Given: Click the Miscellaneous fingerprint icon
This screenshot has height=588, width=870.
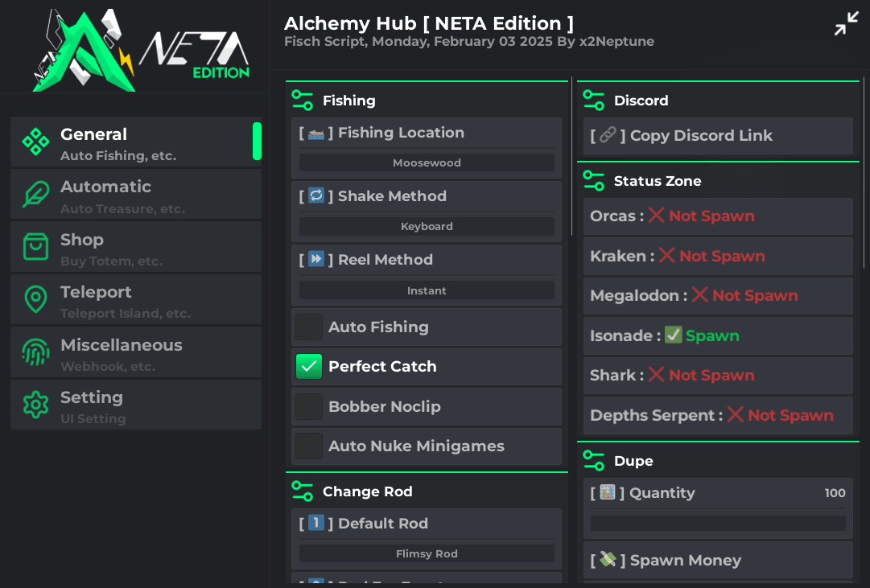Looking at the screenshot, I should 35,352.
